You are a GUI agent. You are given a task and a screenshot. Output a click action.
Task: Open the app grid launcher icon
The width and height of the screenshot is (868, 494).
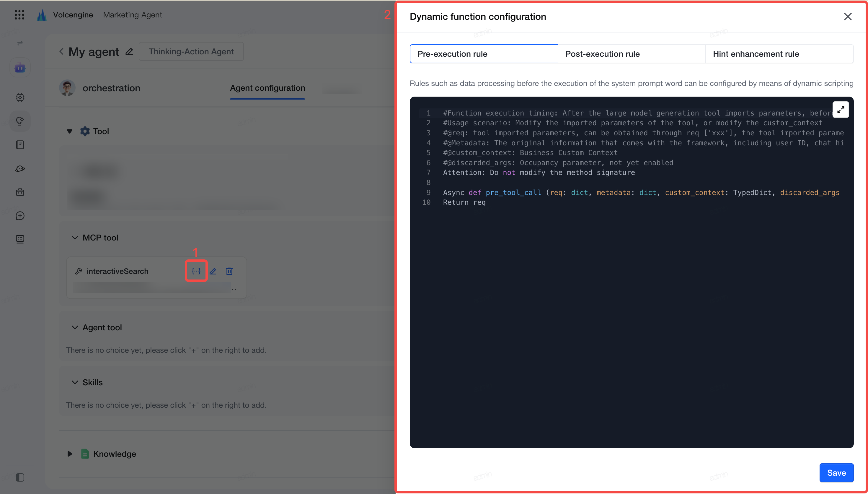(x=20, y=14)
